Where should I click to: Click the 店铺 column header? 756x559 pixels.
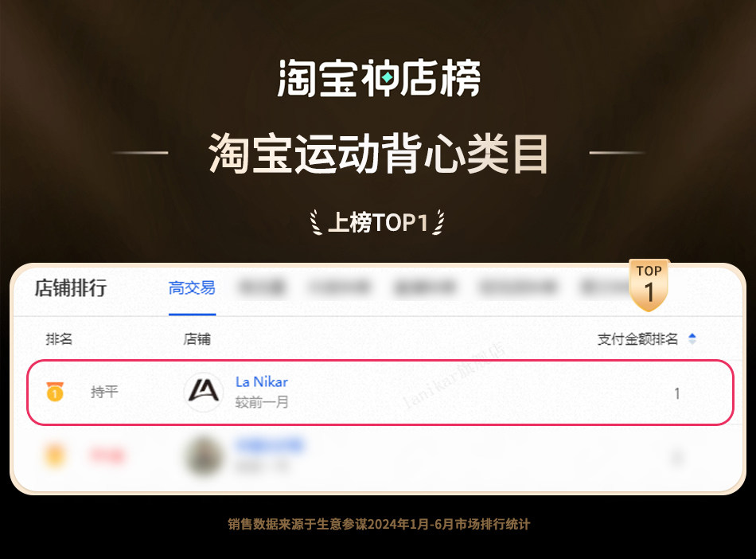click(x=197, y=339)
